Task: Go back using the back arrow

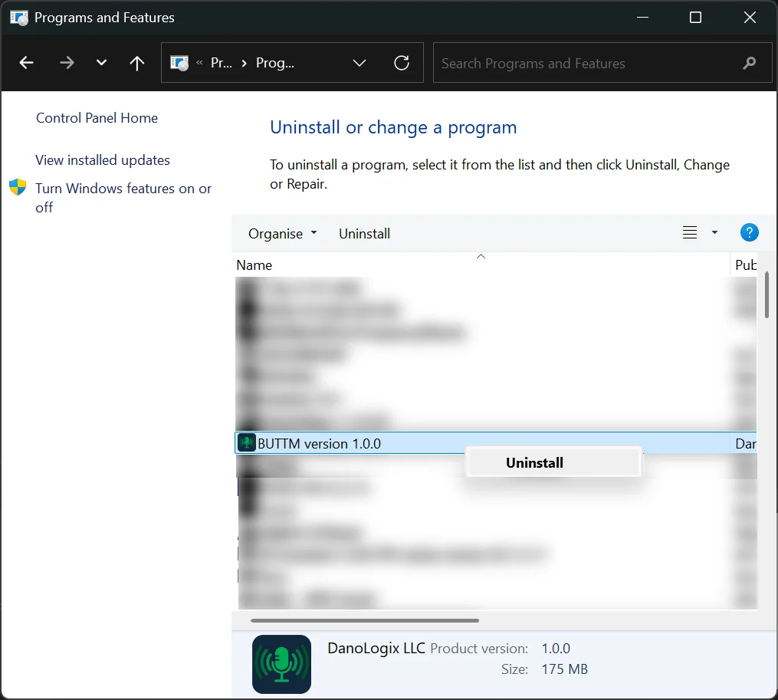Action: (x=26, y=63)
